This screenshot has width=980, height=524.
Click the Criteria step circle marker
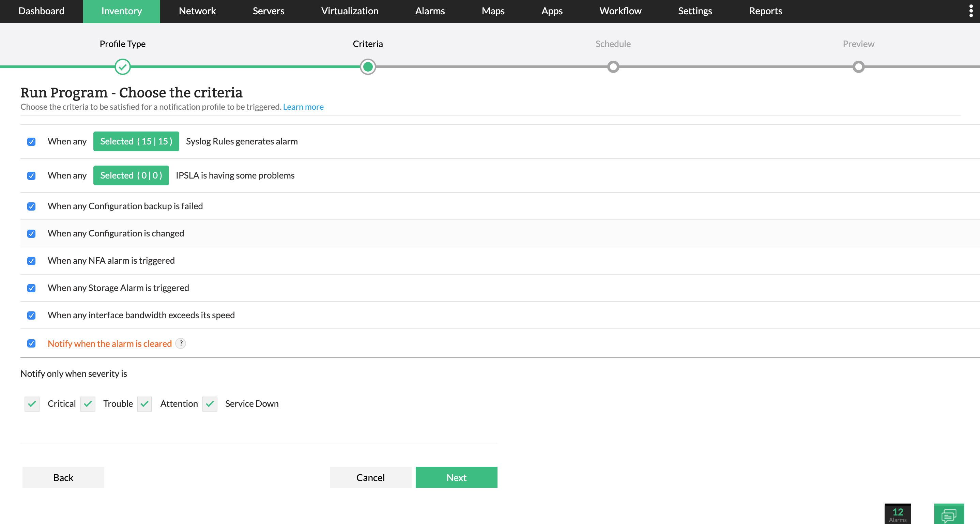[367, 67]
